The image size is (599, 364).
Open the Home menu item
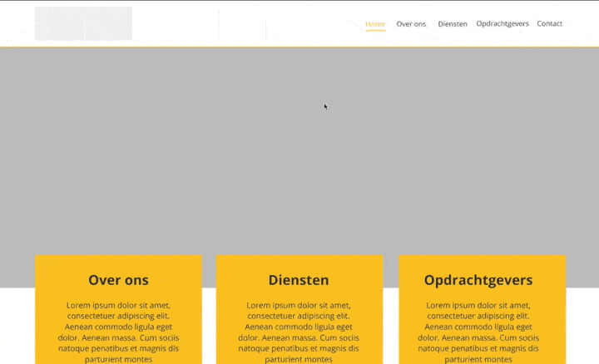coord(375,24)
